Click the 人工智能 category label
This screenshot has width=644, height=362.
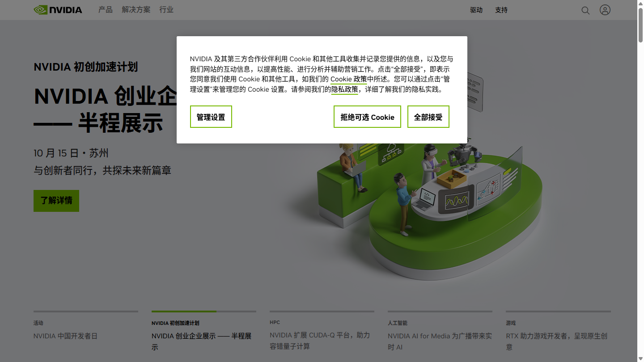(398, 323)
